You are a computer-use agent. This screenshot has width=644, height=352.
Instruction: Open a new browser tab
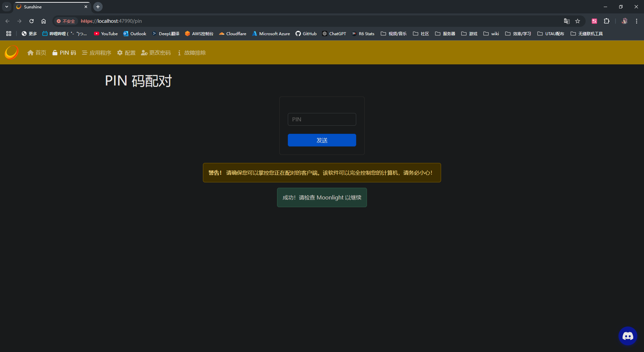point(98,7)
